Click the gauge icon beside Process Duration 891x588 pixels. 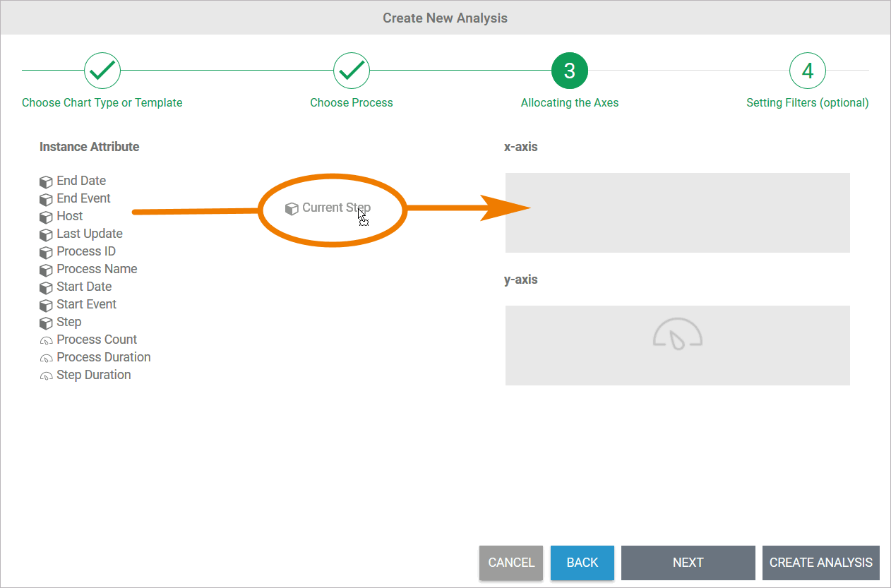47,359
